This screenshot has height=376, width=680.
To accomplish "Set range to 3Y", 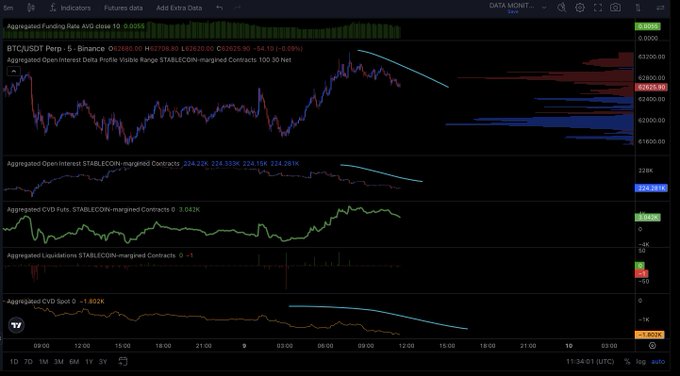I will point(103,361).
